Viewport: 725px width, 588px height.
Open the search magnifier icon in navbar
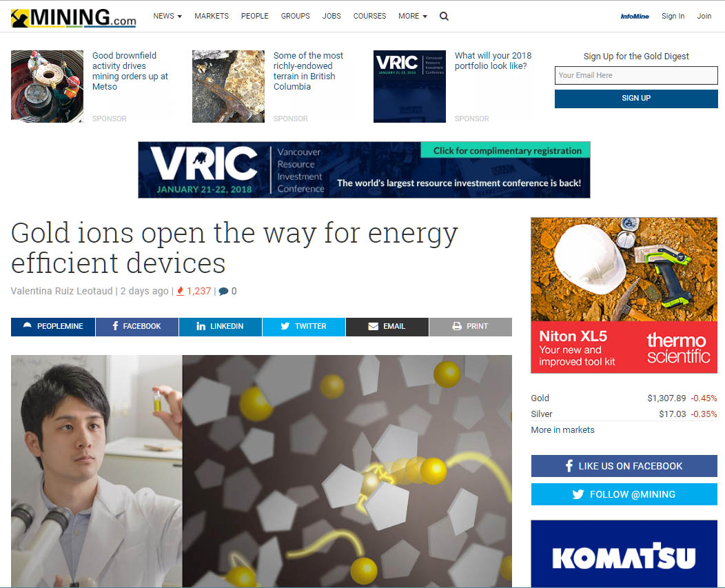point(444,16)
